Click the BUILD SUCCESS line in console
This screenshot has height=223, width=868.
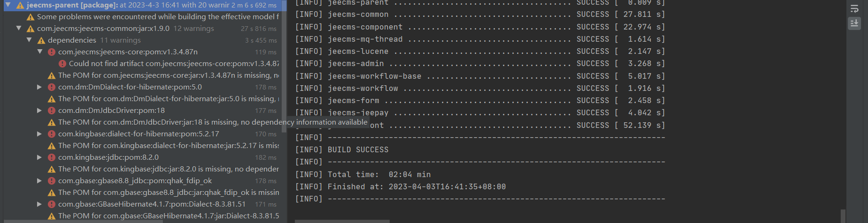(358, 150)
